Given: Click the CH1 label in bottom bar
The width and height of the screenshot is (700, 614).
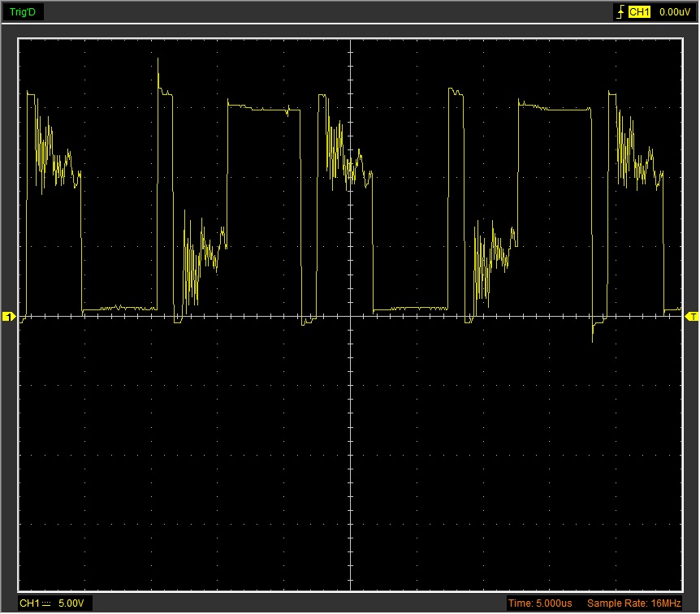Looking at the screenshot, I should (x=29, y=603).
